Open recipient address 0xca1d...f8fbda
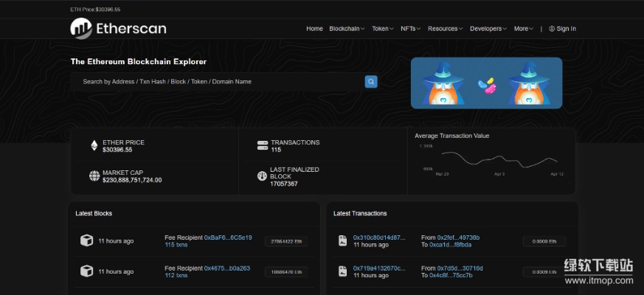 [450, 244]
